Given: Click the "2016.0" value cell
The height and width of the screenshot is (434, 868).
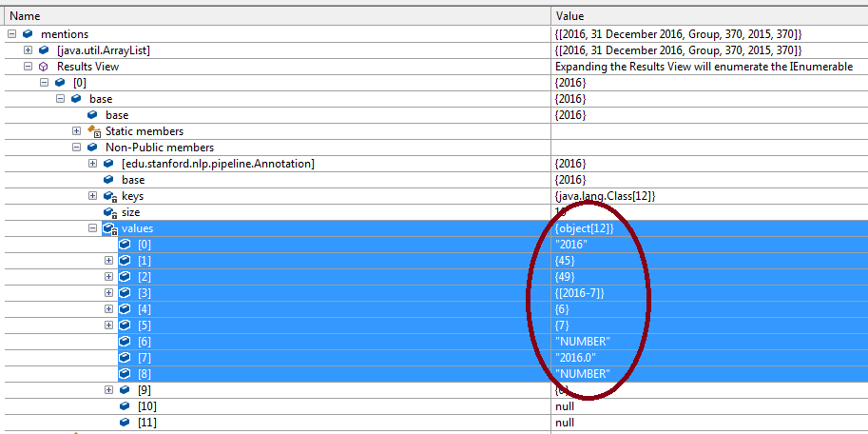Looking at the screenshot, I should 576,358.
